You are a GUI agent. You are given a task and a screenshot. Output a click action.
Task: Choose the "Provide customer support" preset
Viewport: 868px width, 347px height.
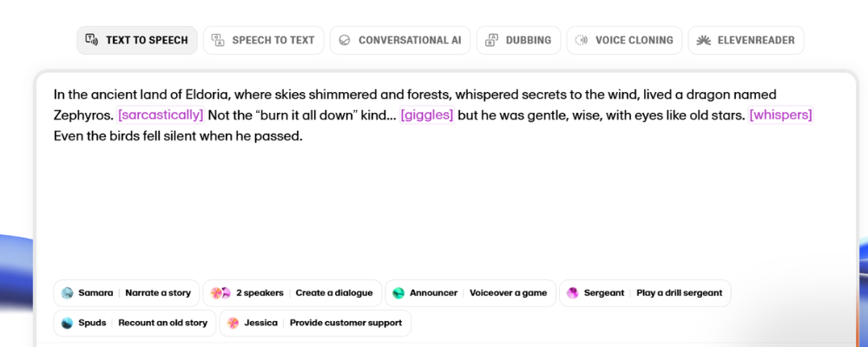(345, 323)
